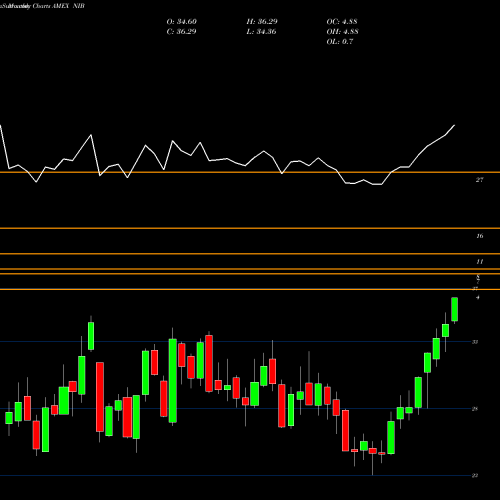The width and height of the screenshot is (500, 500).
Task: Click the indicator axis label "27"
Action: point(479,180)
